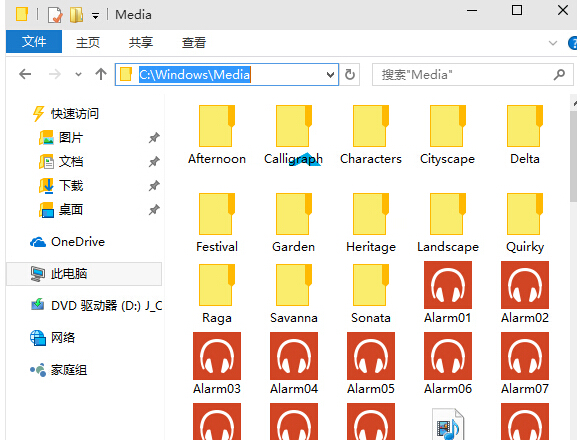Expand the ribbon with the chevron
580x441 pixels.
[553, 43]
